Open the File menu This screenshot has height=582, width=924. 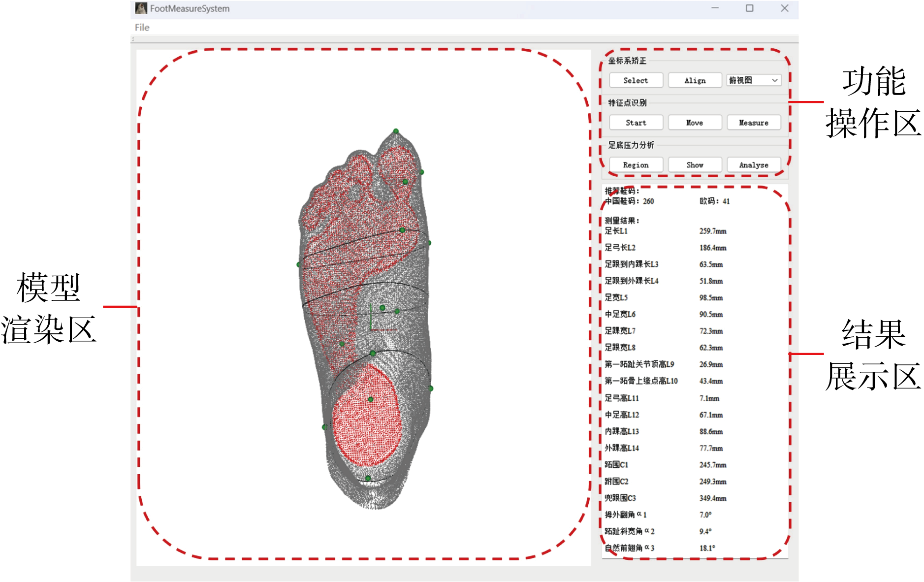(x=142, y=28)
